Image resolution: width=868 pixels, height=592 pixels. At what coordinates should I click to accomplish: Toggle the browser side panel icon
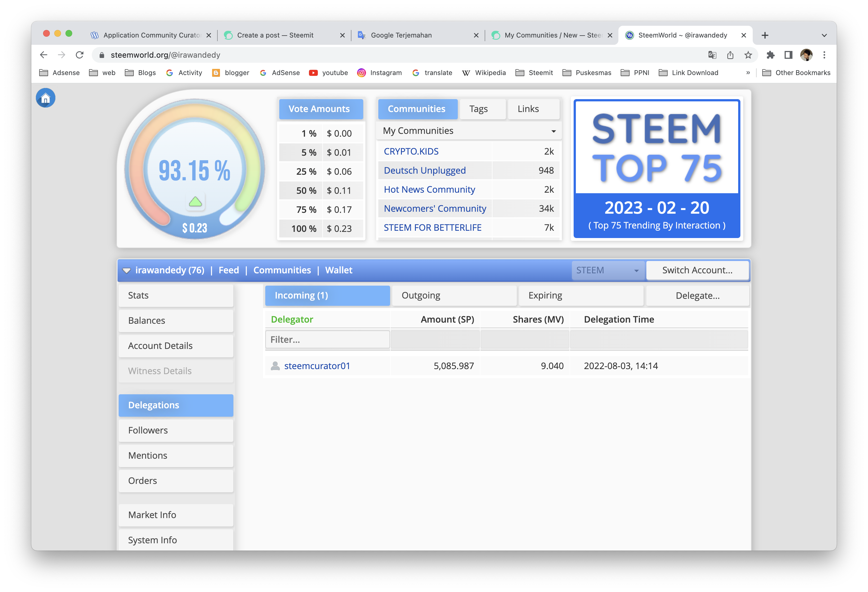coord(788,55)
